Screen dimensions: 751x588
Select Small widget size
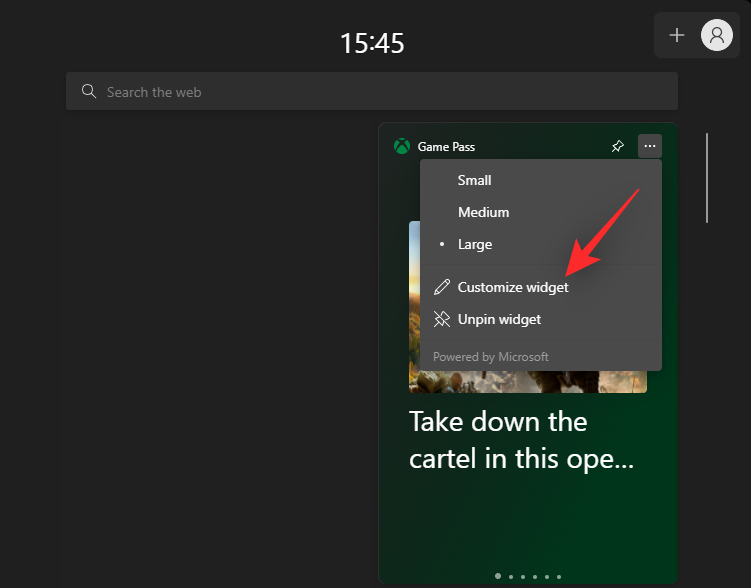coord(541,180)
